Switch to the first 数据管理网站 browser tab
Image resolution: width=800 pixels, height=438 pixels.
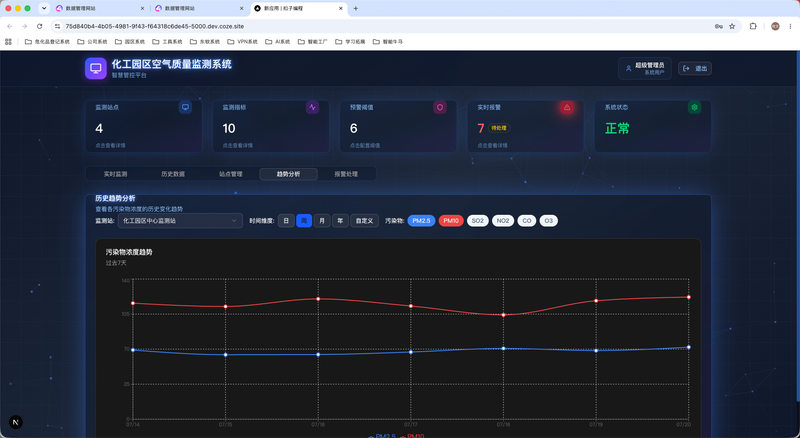(x=100, y=8)
